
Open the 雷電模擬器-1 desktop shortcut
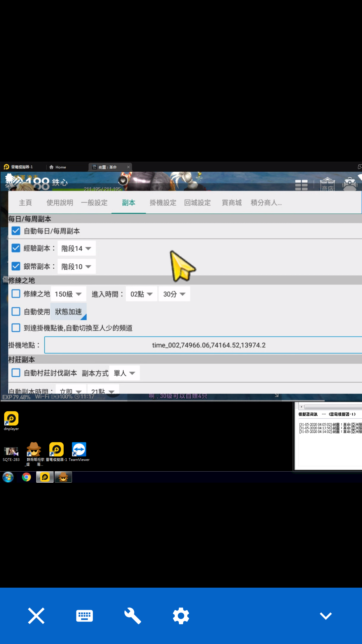(x=56, y=452)
